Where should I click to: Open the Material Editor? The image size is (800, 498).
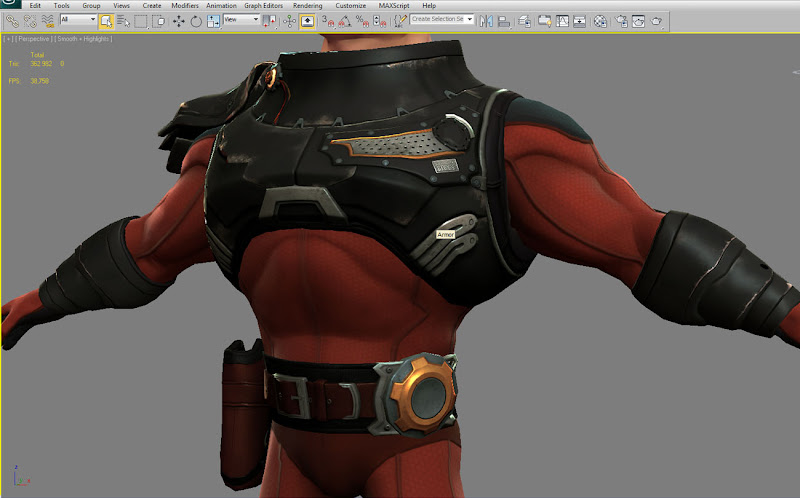pyautogui.click(x=600, y=20)
